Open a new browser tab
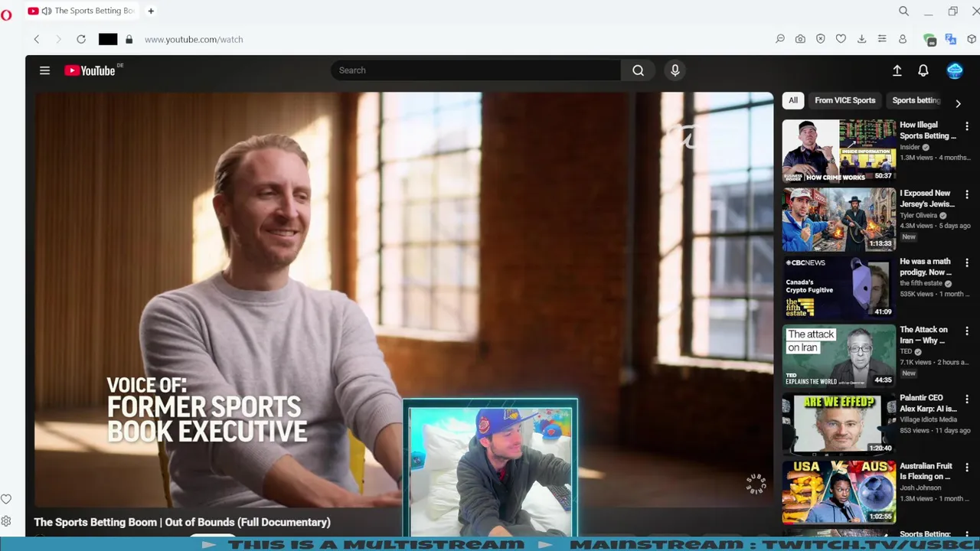Viewport: 980px width, 551px height. (151, 11)
